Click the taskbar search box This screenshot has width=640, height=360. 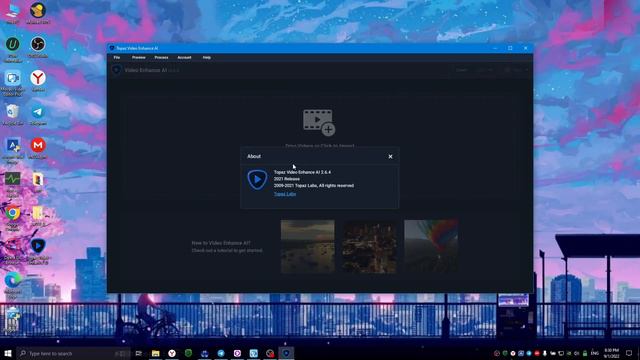tap(73, 353)
